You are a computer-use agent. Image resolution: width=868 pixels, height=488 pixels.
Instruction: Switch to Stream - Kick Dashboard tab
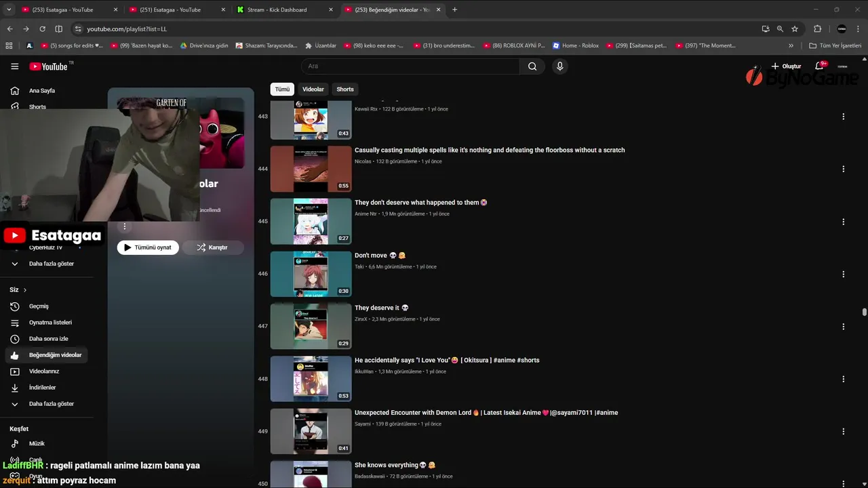pos(284,9)
